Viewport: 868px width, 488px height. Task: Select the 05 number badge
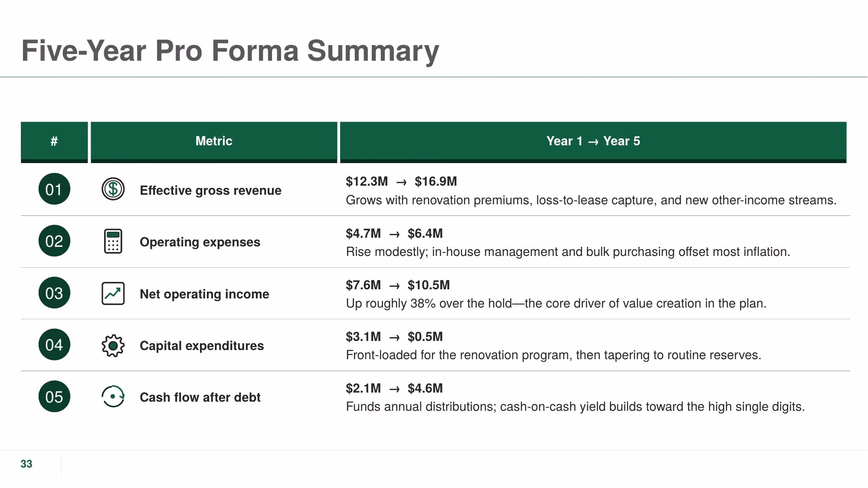pos(54,396)
